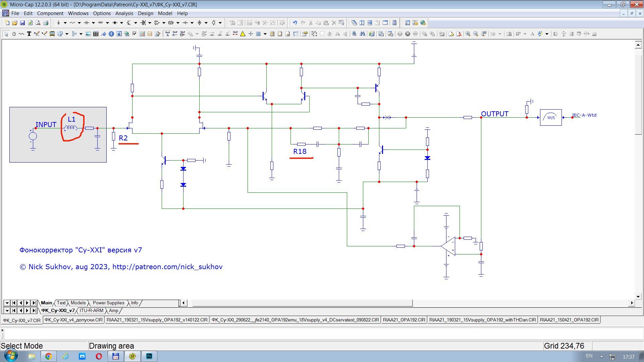Expand the ground component dropdown arrow
The width and height of the screenshot is (644, 362).
coord(65,23)
